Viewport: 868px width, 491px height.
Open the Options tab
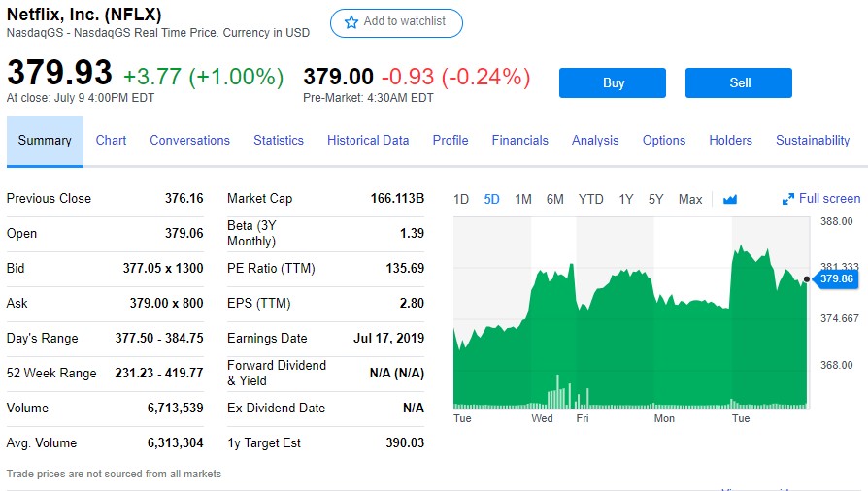pyautogui.click(x=664, y=141)
